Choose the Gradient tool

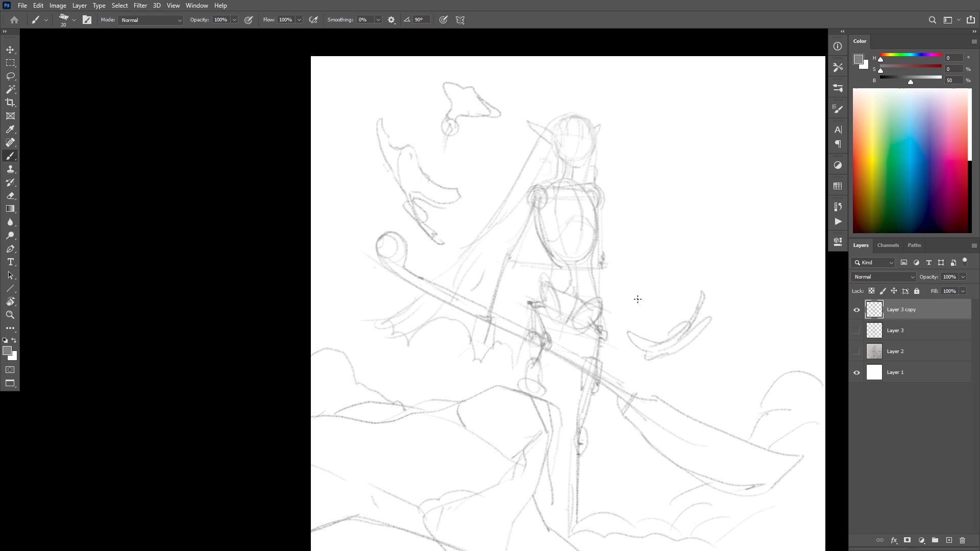(x=10, y=209)
